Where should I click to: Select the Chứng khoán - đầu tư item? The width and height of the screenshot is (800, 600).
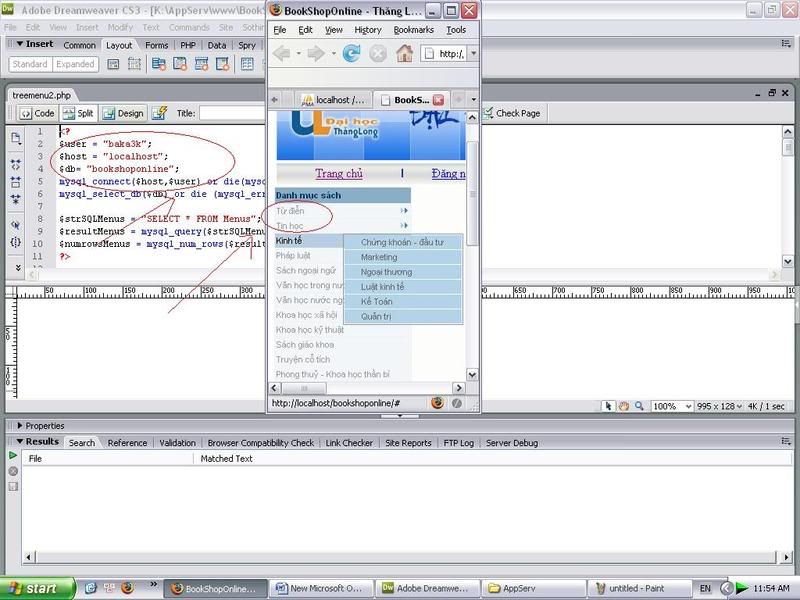point(403,242)
